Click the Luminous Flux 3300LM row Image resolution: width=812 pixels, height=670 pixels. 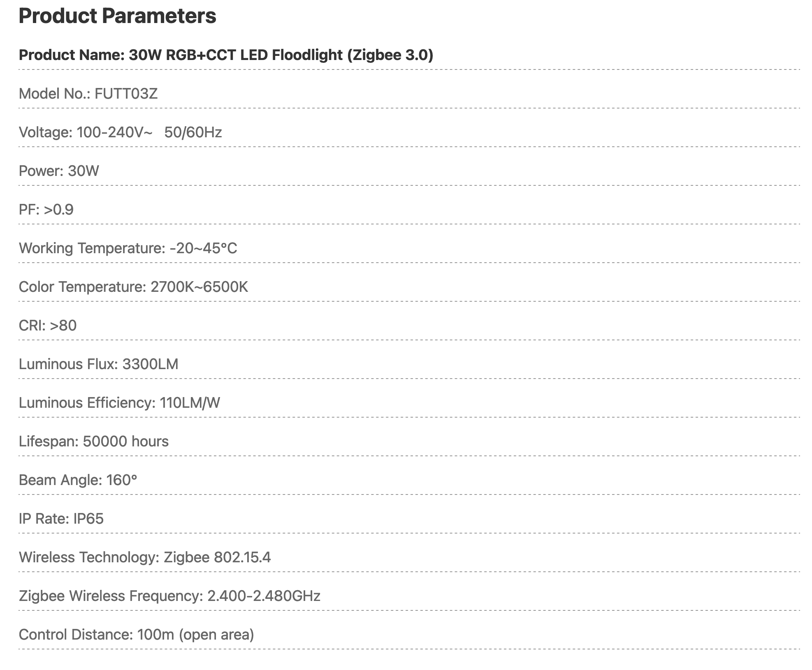click(x=98, y=364)
